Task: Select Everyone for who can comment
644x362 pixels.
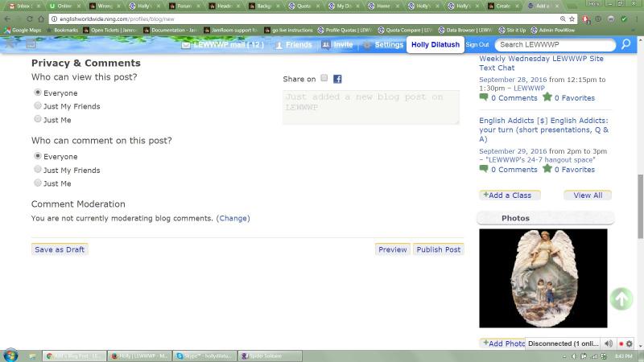Action: pos(38,156)
